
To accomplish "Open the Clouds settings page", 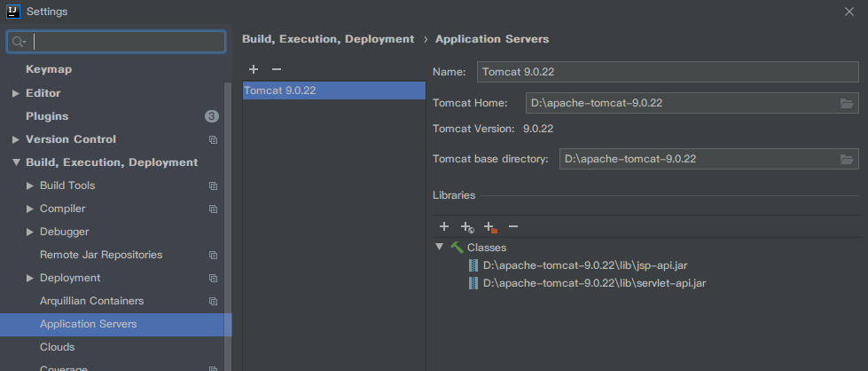I will tap(57, 347).
